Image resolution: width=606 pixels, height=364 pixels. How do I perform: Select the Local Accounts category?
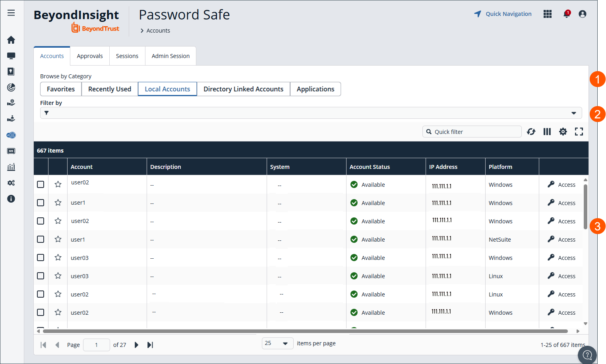tap(167, 89)
